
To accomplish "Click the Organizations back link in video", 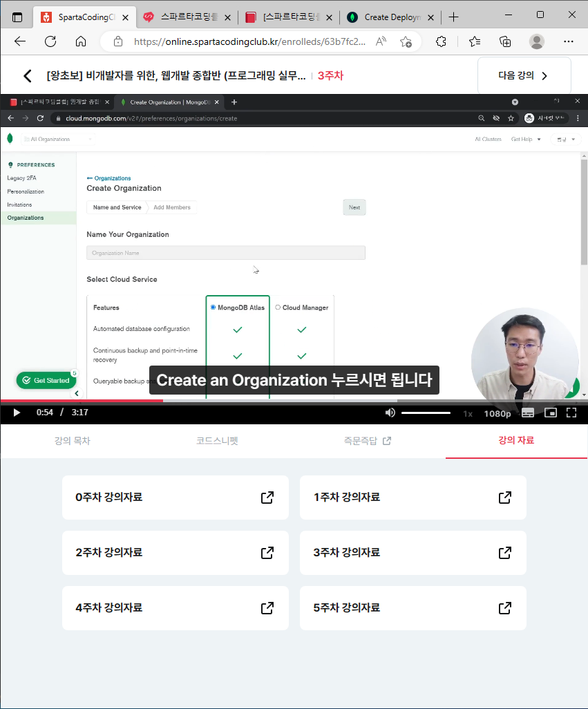I will (109, 178).
